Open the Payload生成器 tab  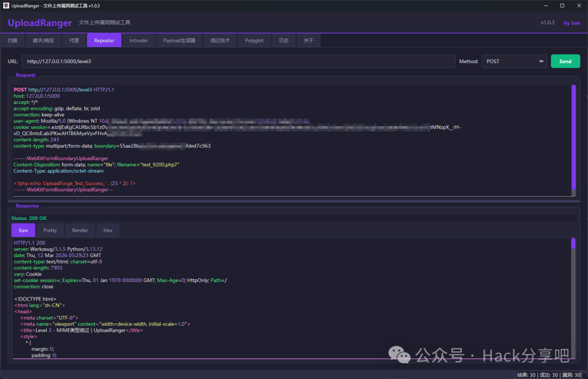(x=179, y=40)
